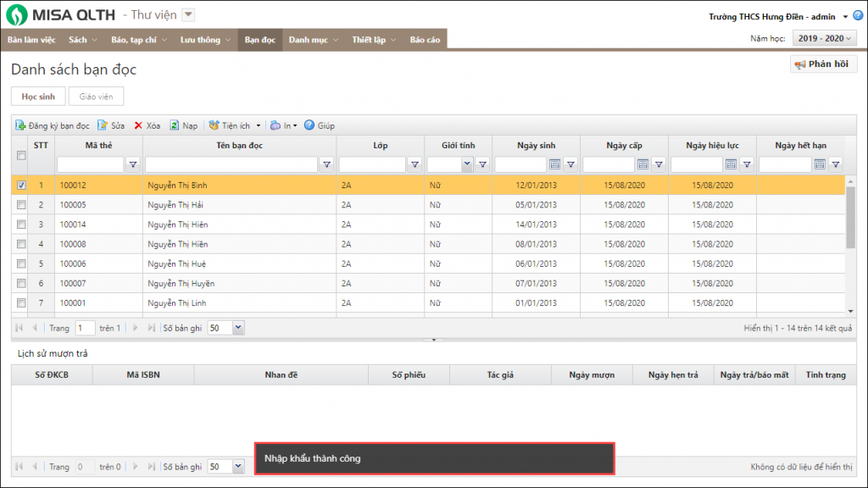Click the Nạp reload icon
Screen dimensions: 868x488
175,125
